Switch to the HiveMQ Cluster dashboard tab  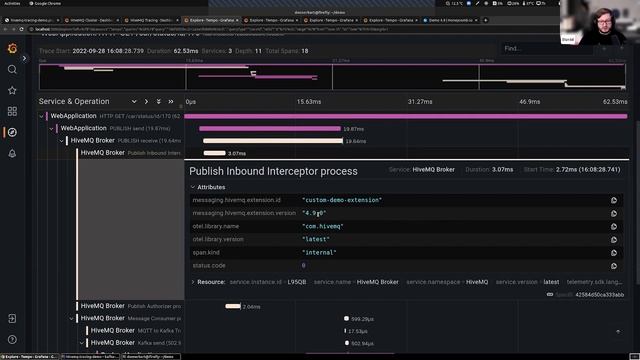pyautogui.click(x=92, y=20)
